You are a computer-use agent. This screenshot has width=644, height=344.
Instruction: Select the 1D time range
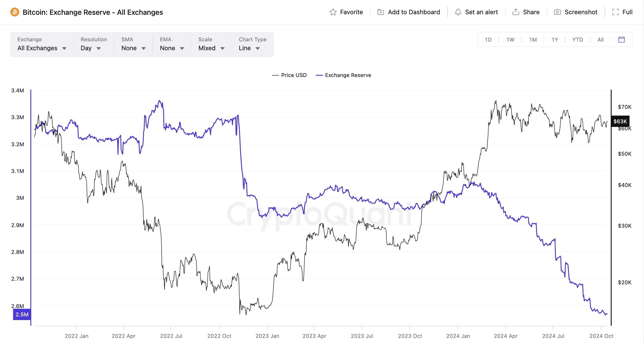point(488,40)
